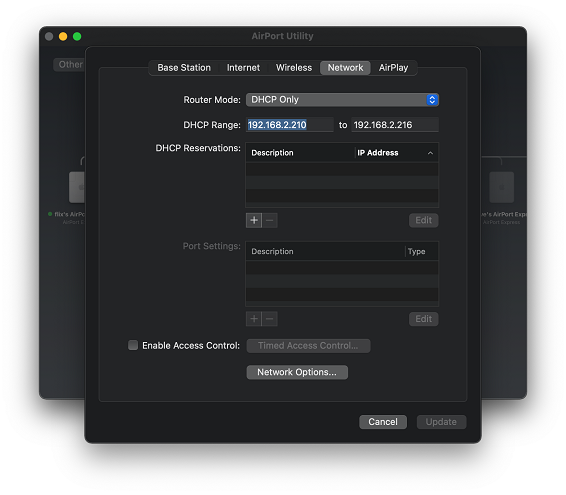Click the DHCP range end address field
The height and width of the screenshot is (495, 566).
point(395,125)
